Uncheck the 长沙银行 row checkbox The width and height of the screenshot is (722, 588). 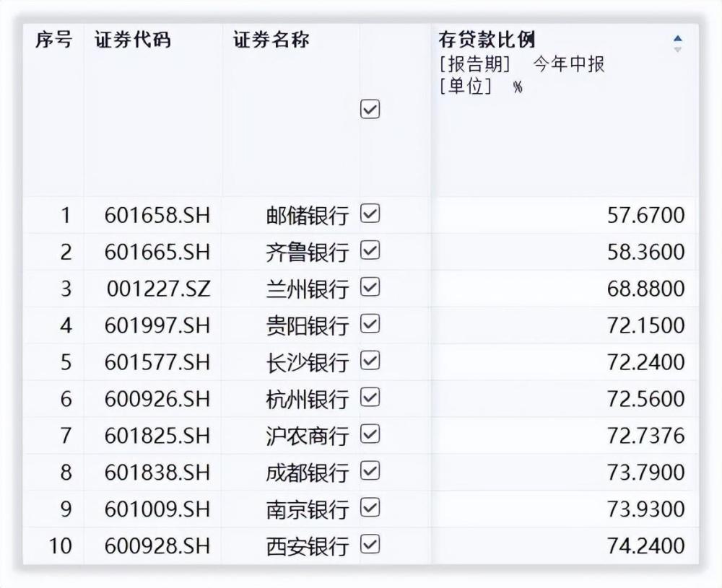point(370,361)
